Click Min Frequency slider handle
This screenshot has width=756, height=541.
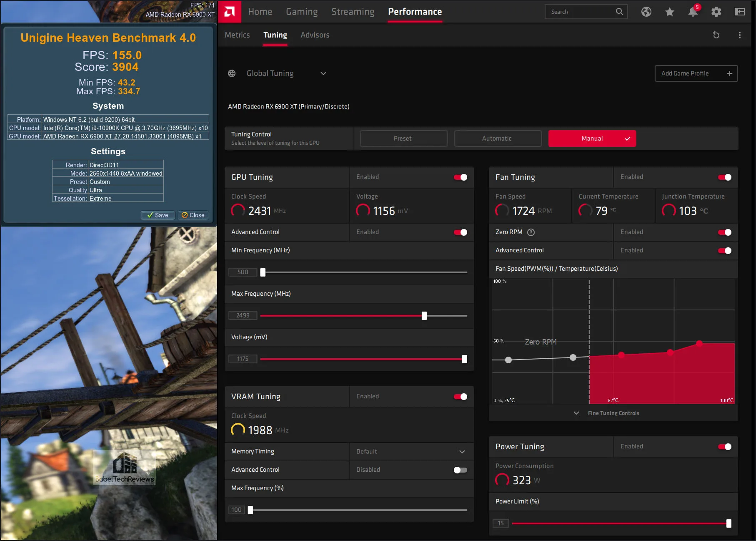pos(263,272)
